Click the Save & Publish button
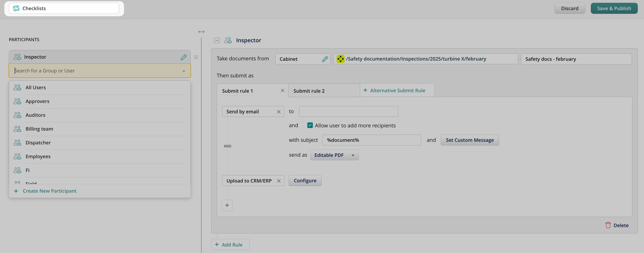The height and width of the screenshot is (253, 644). point(614,8)
